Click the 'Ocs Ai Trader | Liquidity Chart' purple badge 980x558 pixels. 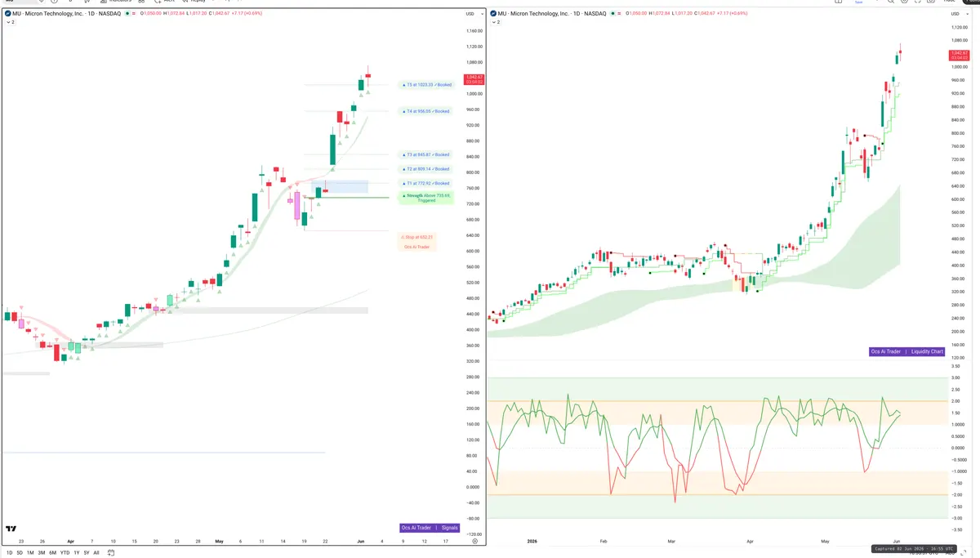pos(907,351)
